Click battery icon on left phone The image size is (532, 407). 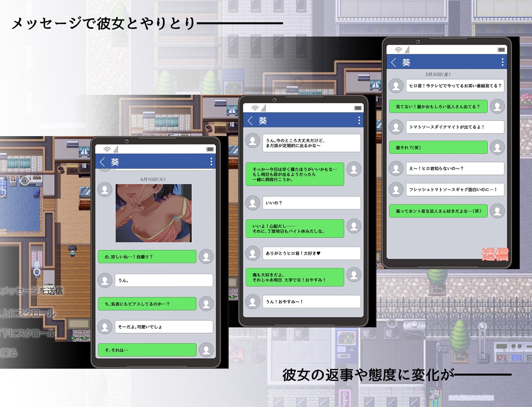(210, 149)
